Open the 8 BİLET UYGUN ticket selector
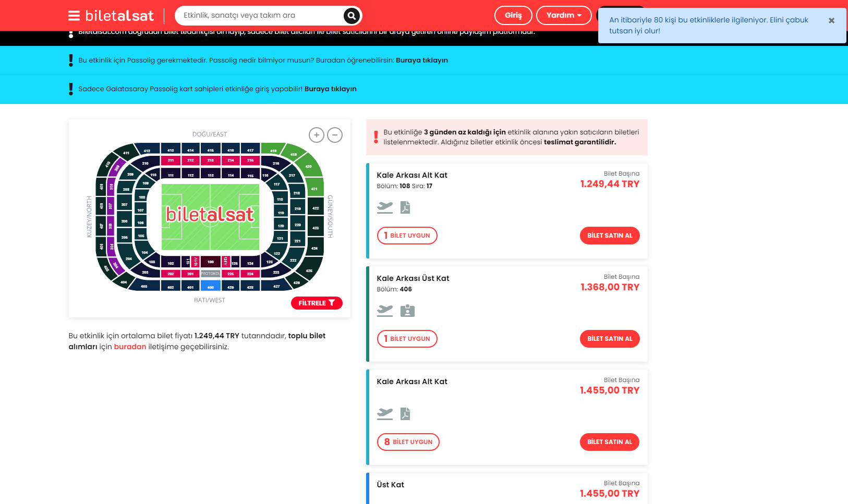The height and width of the screenshot is (504, 848). [x=408, y=442]
